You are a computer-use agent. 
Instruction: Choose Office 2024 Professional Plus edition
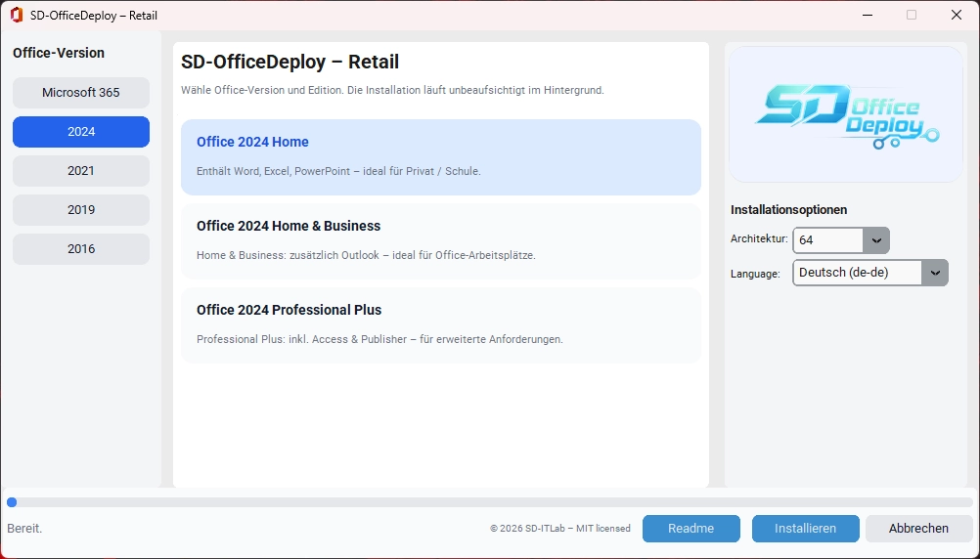(441, 325)
